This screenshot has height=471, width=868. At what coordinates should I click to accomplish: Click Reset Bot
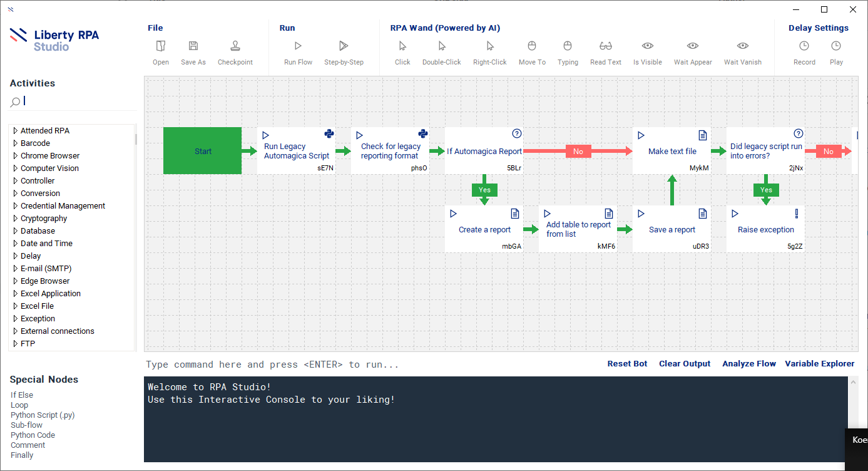point(627,364)
